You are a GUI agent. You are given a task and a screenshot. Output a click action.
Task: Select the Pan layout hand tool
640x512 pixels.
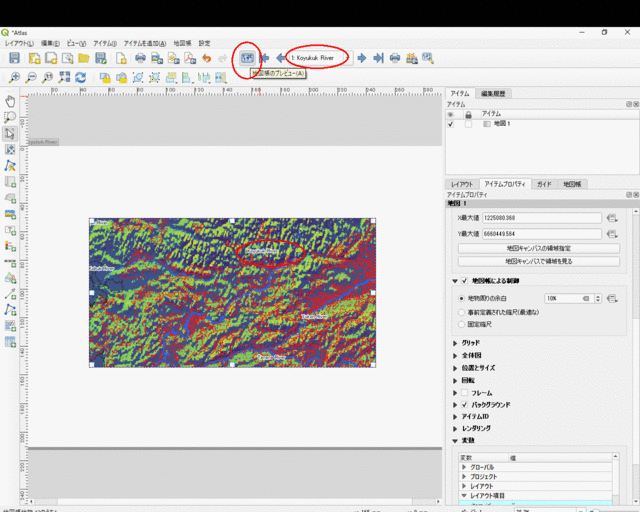[x=10, y=101]
